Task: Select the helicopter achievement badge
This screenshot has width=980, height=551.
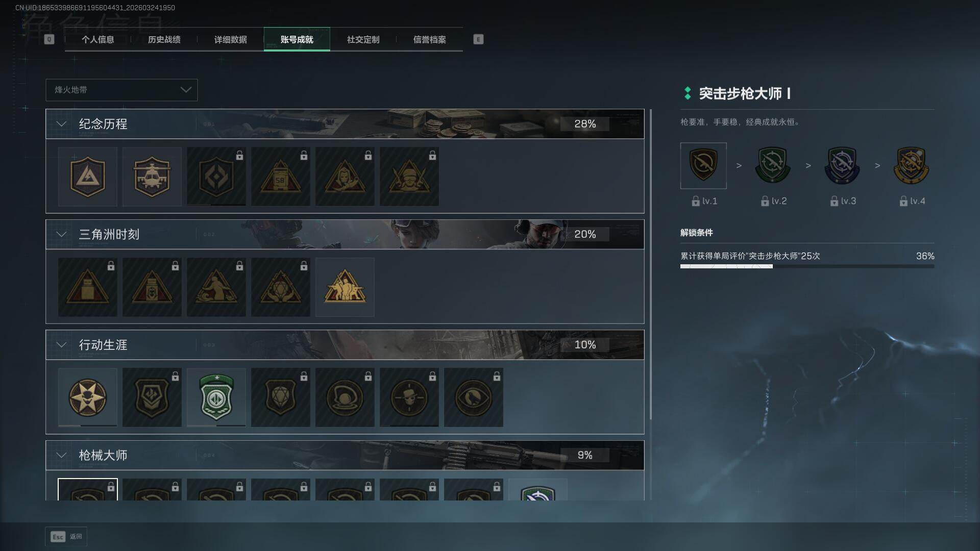Action: [x=152, y=177]
